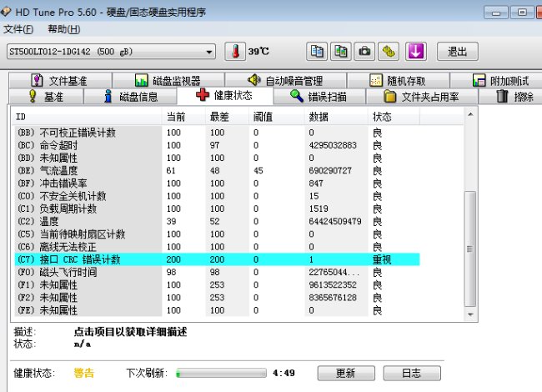Select the (BF) 冲击错误率 row

[x=217, y=183]
